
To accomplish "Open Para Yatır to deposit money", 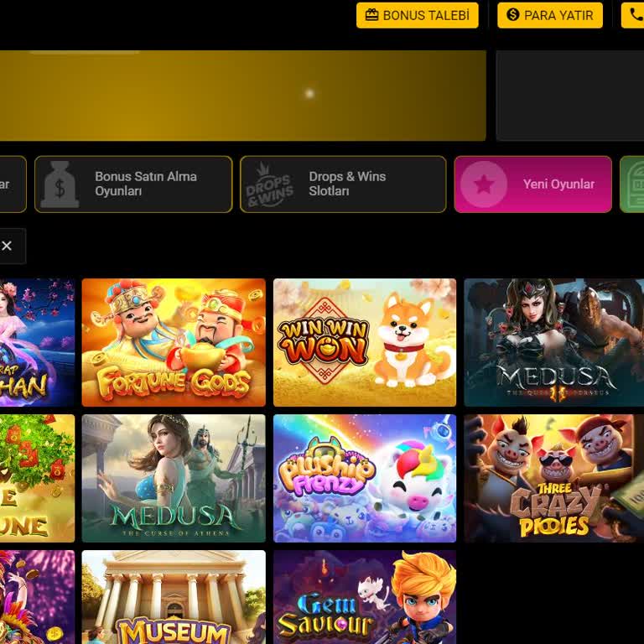I will pyautogui.click(x=550, y=15).
